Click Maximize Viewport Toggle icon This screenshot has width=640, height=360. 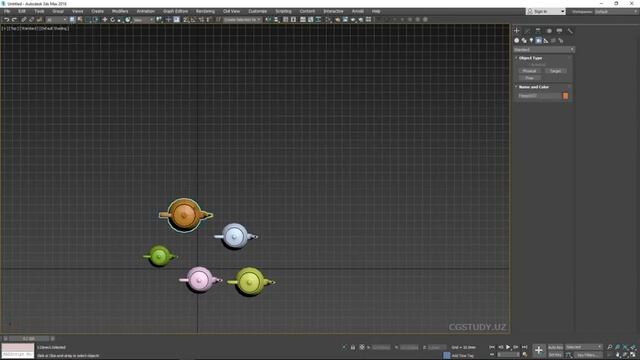click(x=633, y=355)
